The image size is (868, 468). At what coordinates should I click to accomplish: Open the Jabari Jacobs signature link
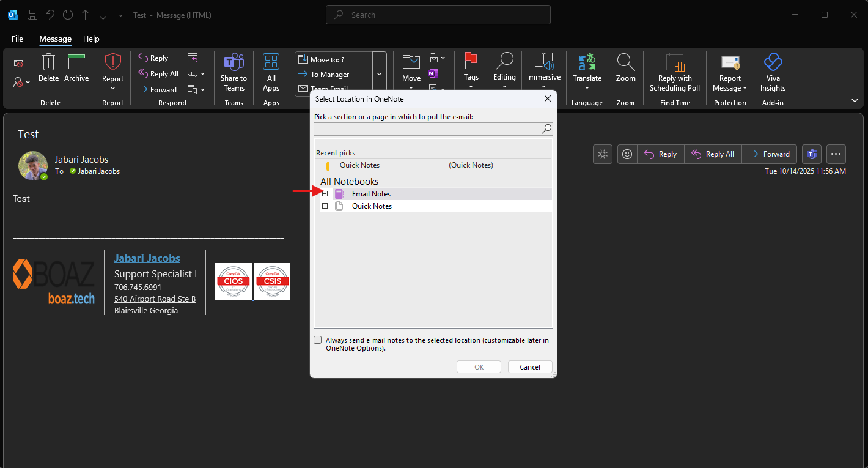[147, 258]
